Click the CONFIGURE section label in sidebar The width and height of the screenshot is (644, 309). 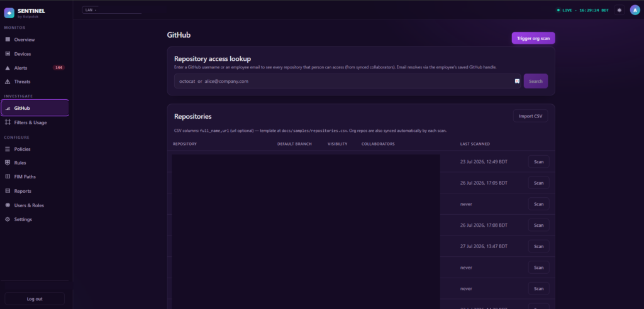pyautogui.click(x=16, y=138)
